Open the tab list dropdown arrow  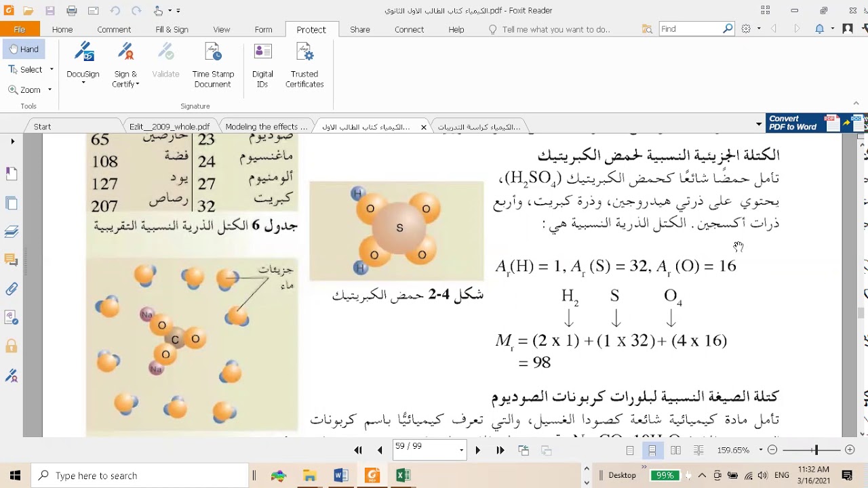(x=758, y=124)
